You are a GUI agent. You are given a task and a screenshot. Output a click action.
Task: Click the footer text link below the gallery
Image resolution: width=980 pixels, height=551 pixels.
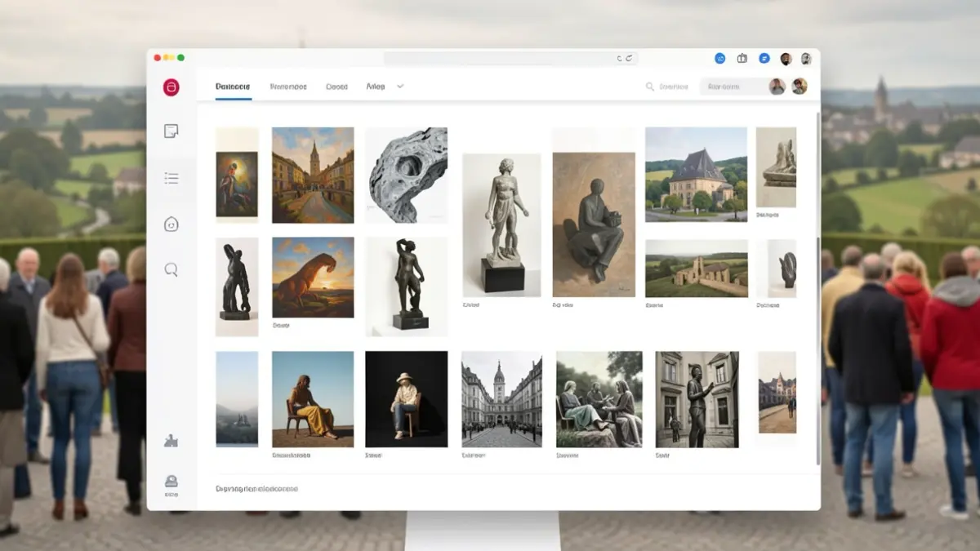pos(256,489)
